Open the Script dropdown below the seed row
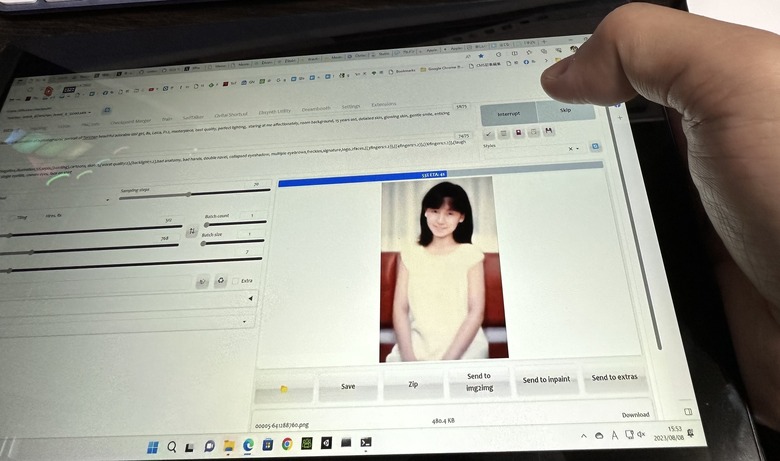Viewport: 780px width, 461px height. [x=246, y=322]
